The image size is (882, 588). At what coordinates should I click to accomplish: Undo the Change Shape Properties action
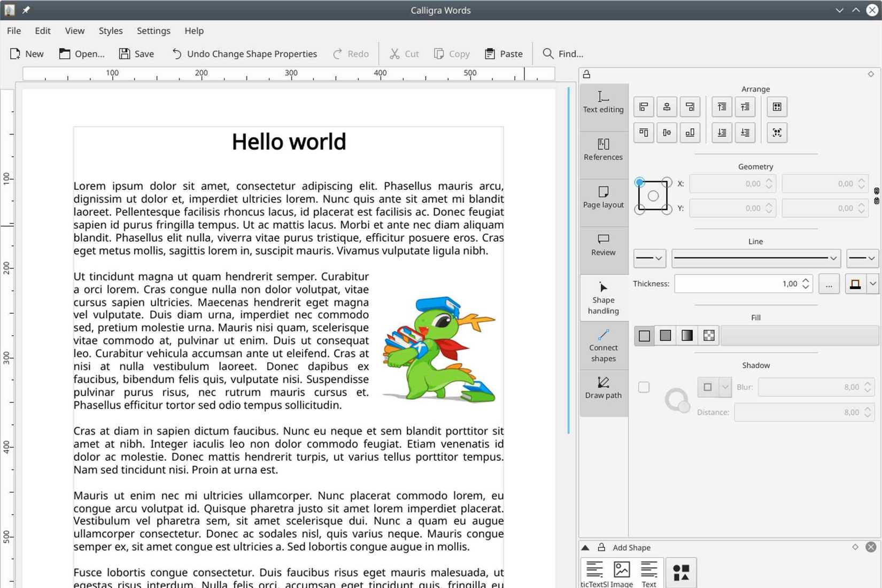pyautogui.click(x=244, y=53)
